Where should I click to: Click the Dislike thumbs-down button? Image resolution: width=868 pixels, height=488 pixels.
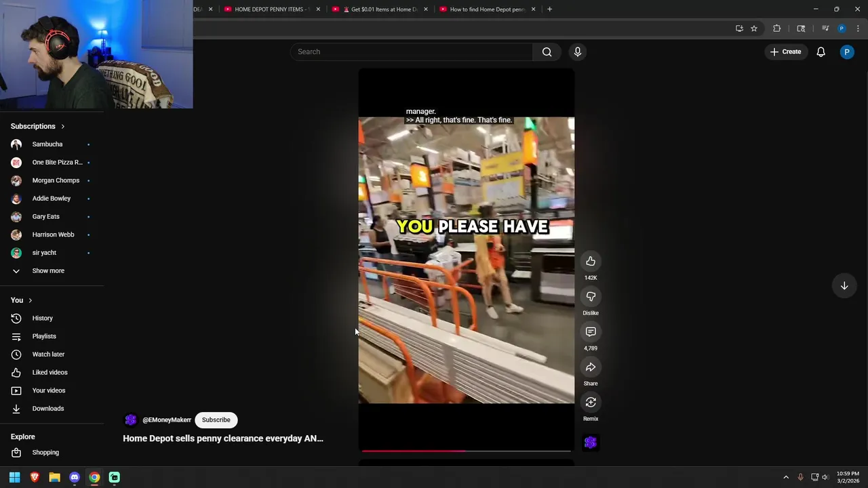click(591, 297)
